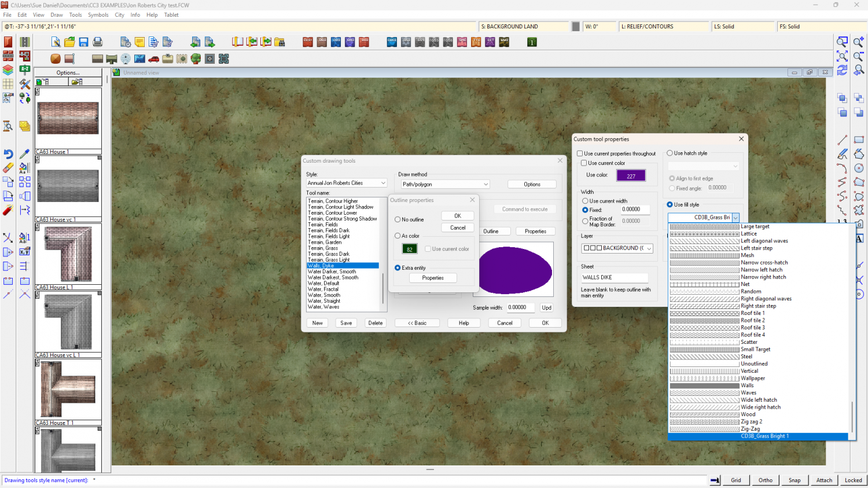Image resolution: width=868 pixels, height=488 pixels.
Task: Choose Roof tile 1 in fill style list
Action: point(752,313)
